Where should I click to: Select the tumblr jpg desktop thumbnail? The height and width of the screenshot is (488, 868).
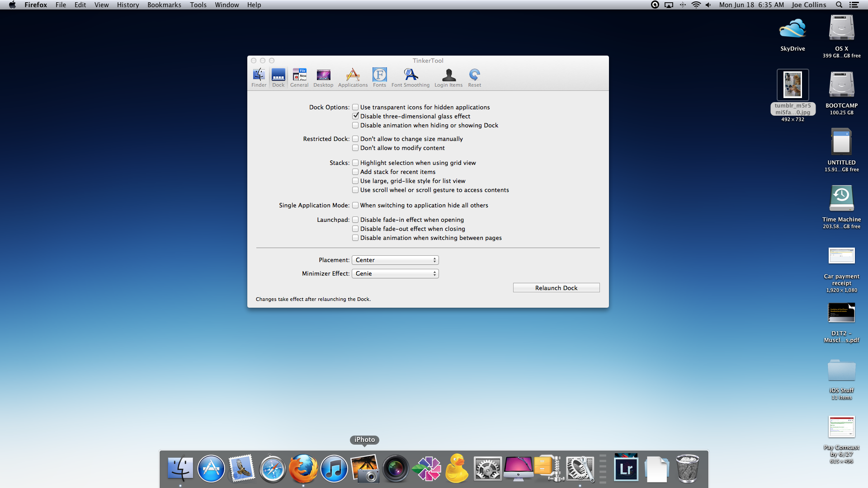tap(793, 85)
